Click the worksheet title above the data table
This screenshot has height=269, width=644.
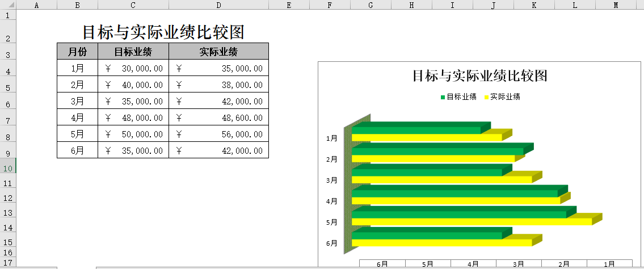(163, 31)
